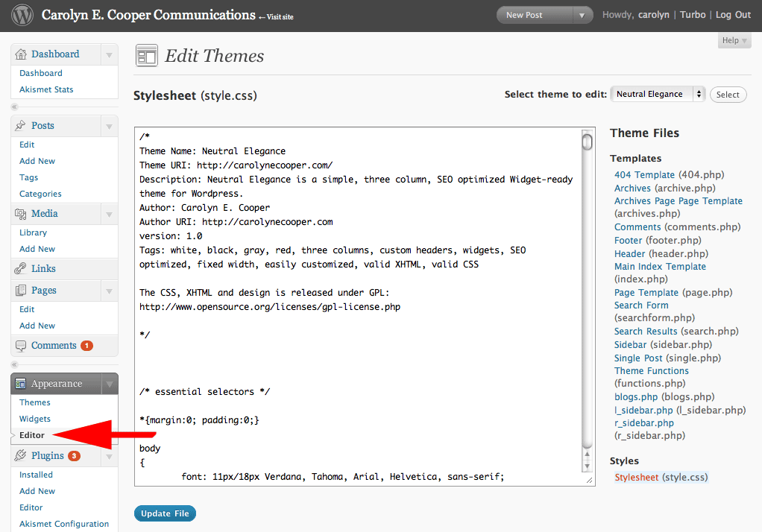The height and width of the screenshot is (532, 762).
Task: Expand the Help dropdown
Action: [x=734, y=40]
